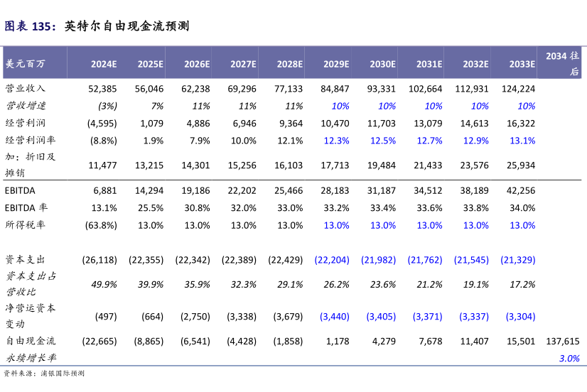
Task: Select the 2024E tax rate (63.8%)
Action: tap(100, 225)
